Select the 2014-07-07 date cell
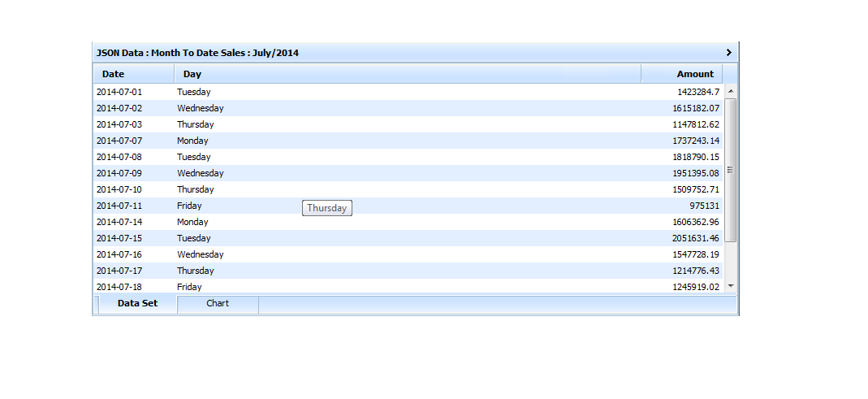 [119, 141]
